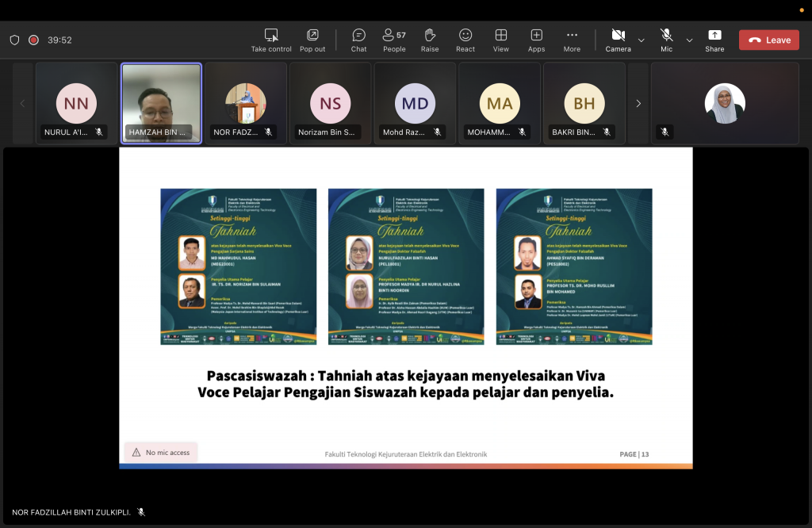This screenshot has height=528, width=812.
Task: Click the Take control button
Action: coord(271,40)
